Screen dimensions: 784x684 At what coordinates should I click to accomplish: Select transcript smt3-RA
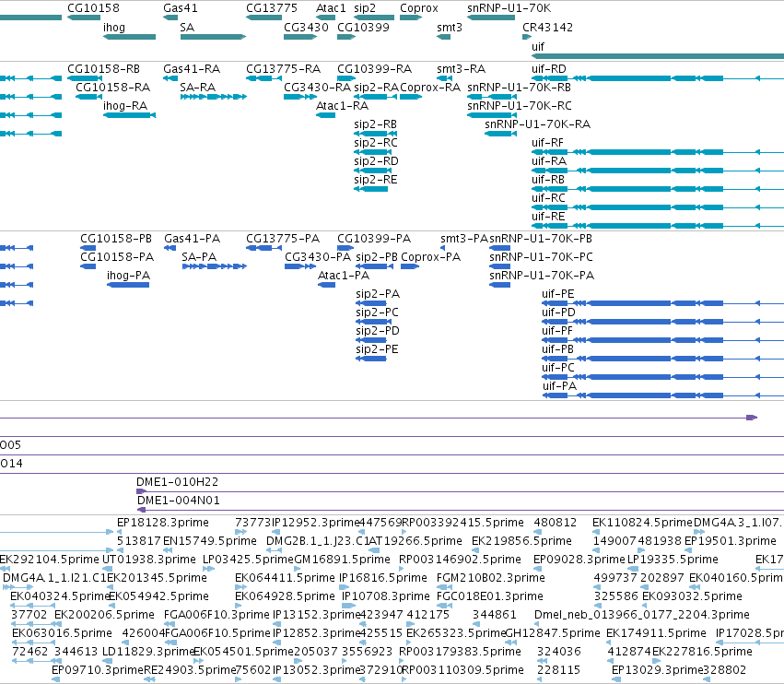click(444, 78)
